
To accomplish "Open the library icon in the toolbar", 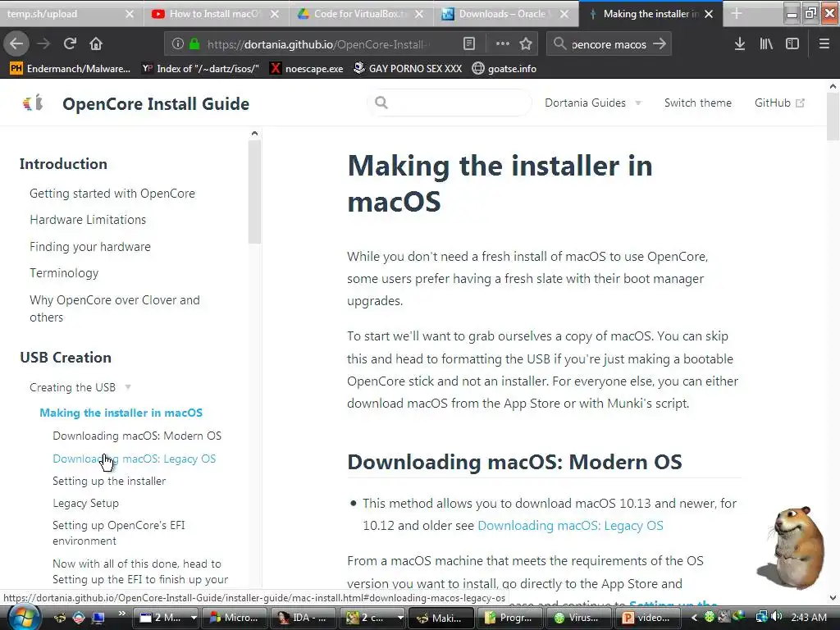I will pyautogui.click(x=766, y=44).
